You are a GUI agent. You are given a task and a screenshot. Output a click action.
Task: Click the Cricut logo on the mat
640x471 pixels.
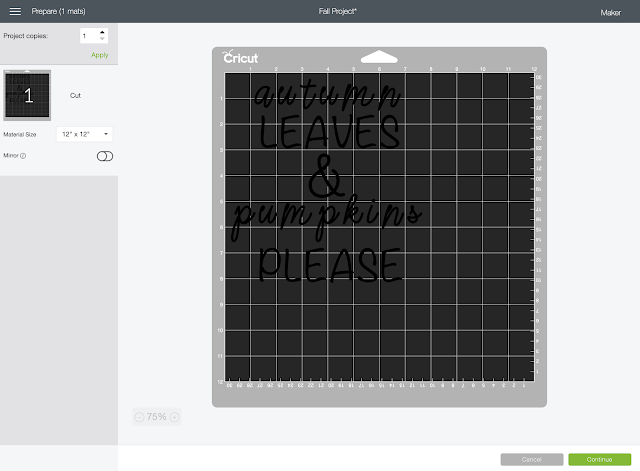click(240, 58)
